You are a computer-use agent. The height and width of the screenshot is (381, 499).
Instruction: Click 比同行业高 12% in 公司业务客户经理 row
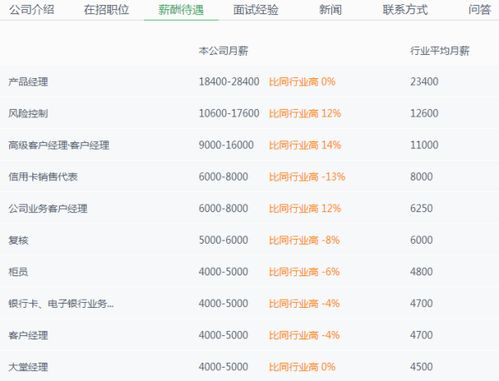pyautogui.click(x=305, y=208)
